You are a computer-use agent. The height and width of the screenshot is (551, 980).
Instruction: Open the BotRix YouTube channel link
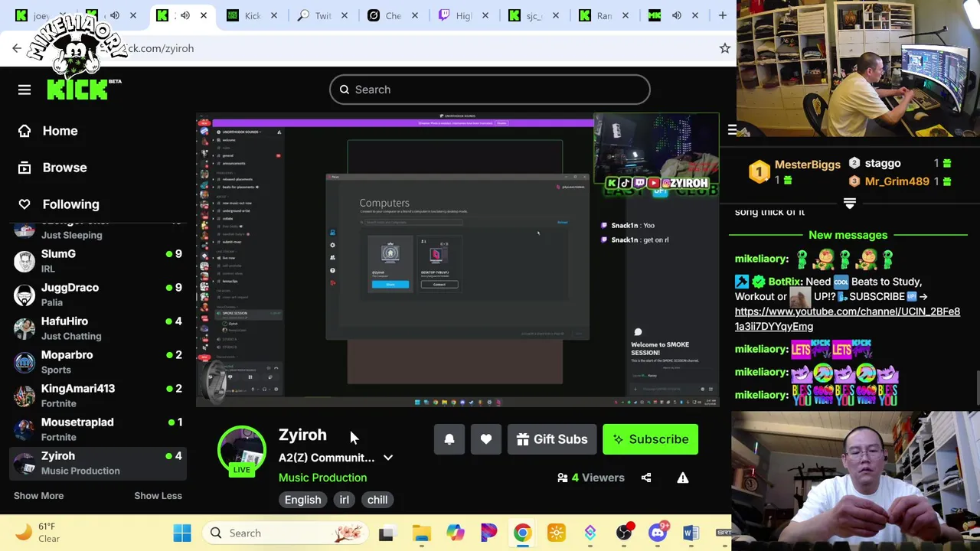click(847, 319)
